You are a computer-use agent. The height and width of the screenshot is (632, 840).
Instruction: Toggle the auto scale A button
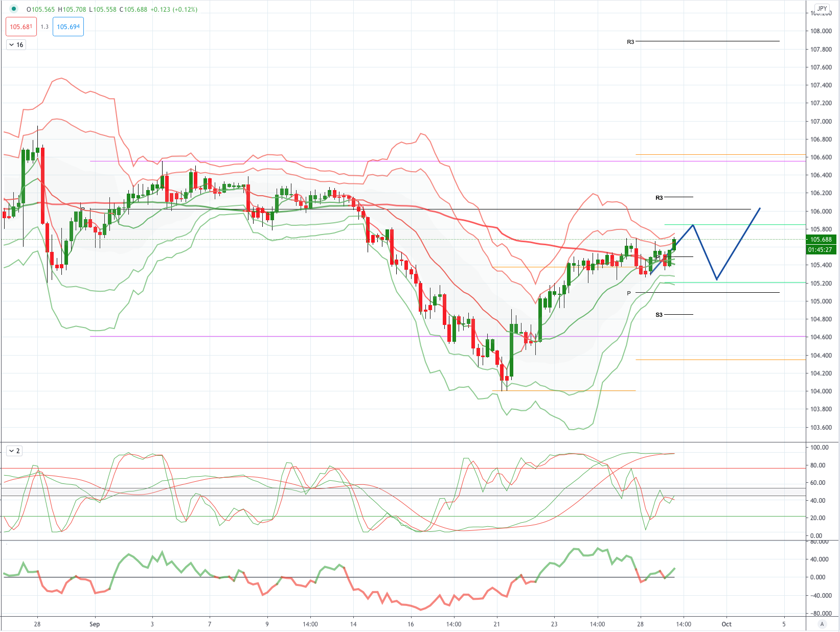(x=822, y=624)
